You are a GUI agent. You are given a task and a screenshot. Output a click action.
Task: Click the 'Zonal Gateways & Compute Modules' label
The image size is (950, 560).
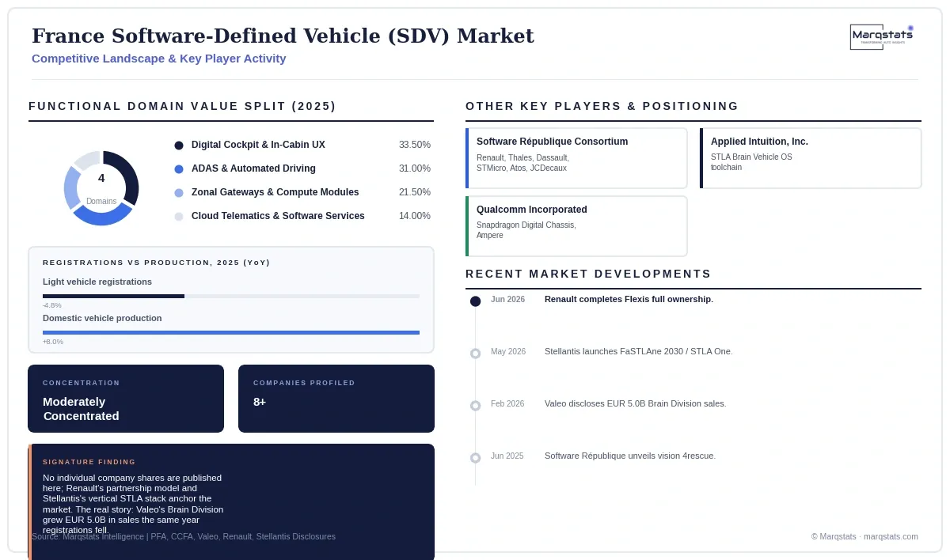tap(275, 193)
